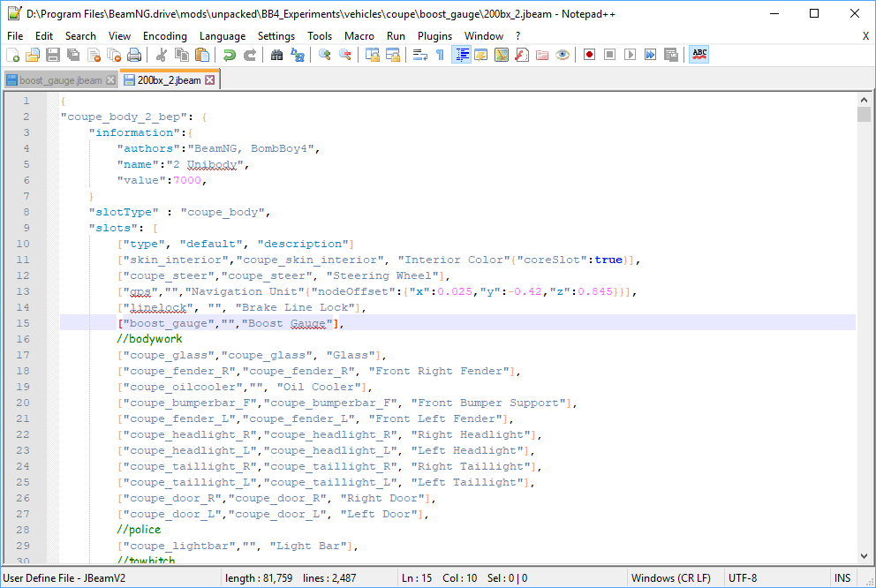Viewport: 876px width, 588px height.
Task: Paste using the clipboard icon
Action: tap(202, 55)
